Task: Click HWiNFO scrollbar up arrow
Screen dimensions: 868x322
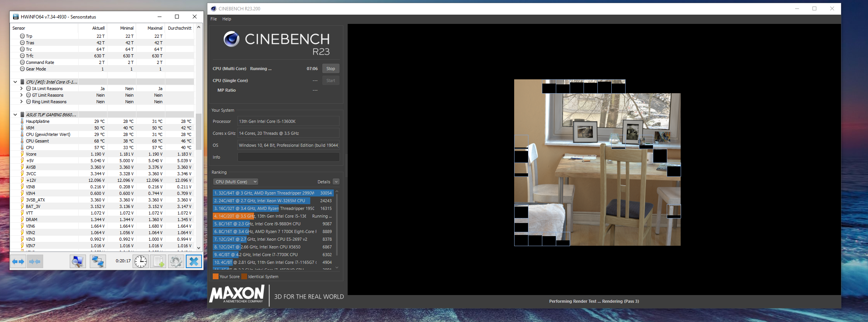Action: coord(198,27)
